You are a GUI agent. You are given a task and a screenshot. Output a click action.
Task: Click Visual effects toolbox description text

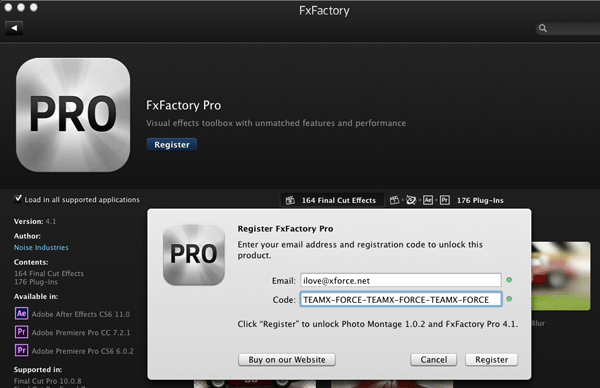click(276, 123)
